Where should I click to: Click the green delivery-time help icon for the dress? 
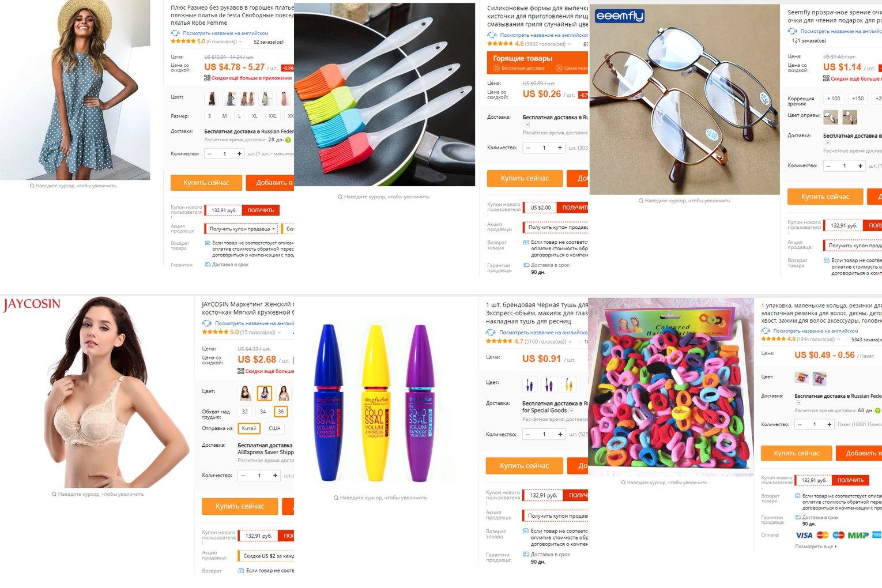[x=288, y=140]
